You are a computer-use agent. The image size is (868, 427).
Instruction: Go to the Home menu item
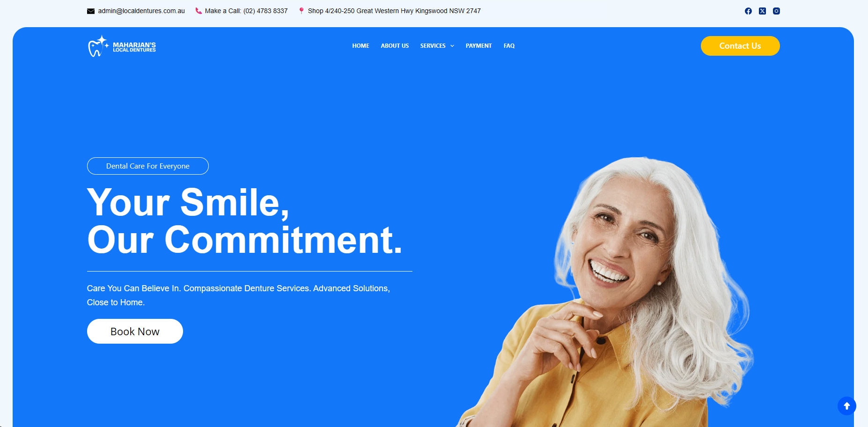click(x=360, y=46)
